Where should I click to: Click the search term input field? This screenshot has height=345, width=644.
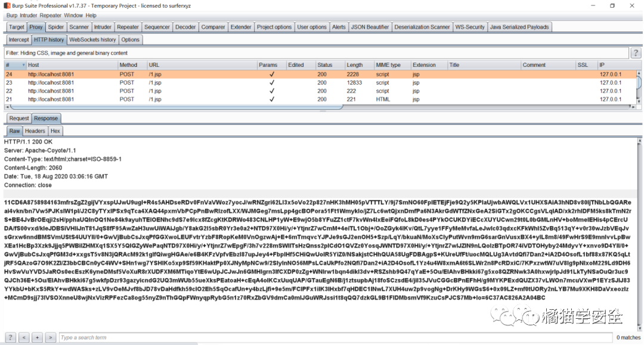(335, 338)
